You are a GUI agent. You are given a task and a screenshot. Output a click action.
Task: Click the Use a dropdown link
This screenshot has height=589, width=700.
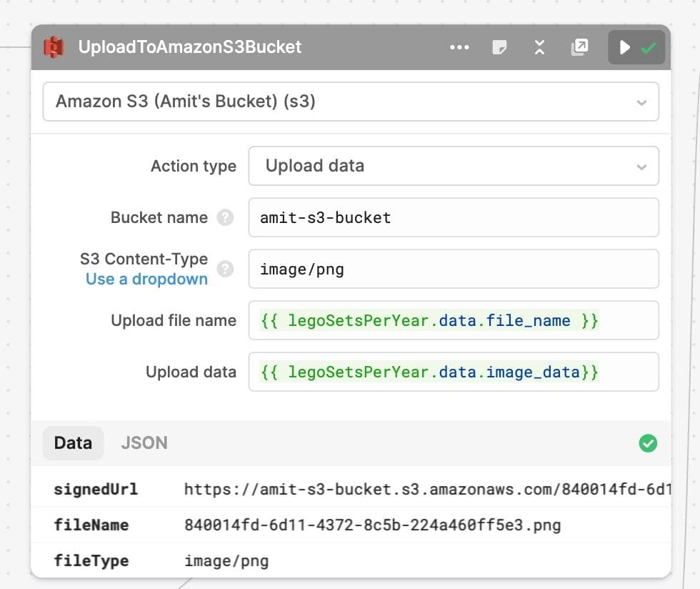146,279
